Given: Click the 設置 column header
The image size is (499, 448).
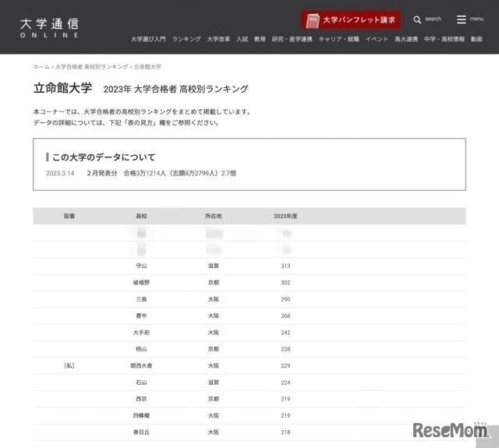Looking at the screenshot, I should (x=69, y=217).
